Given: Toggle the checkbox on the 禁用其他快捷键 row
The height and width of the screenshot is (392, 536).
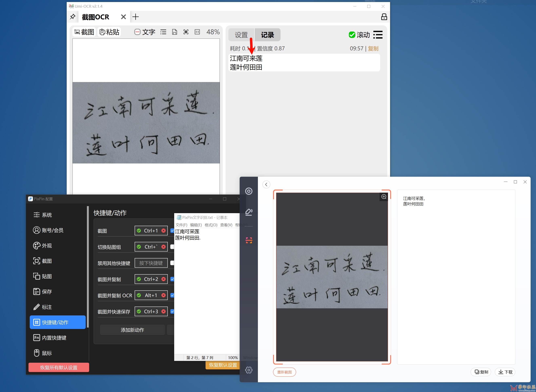Looking at the screenshot, I should point(172,263).
